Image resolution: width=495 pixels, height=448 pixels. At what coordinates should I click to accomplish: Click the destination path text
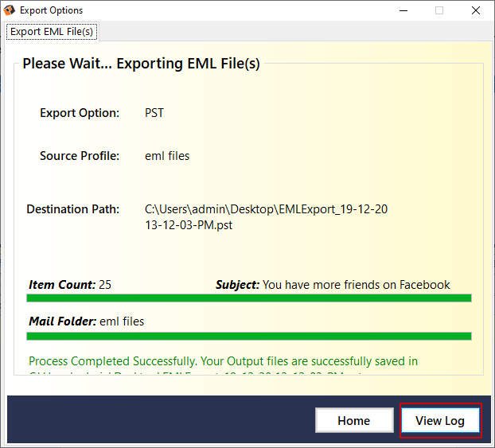pyautogui.click(x=266, y=217)
